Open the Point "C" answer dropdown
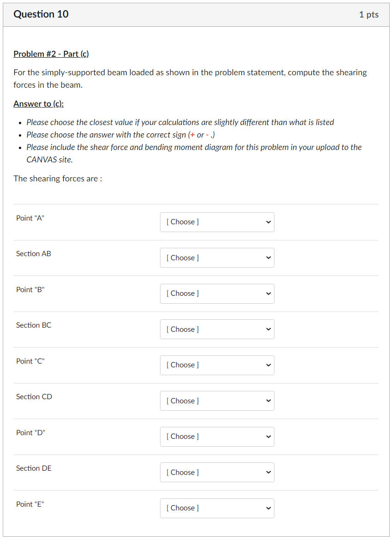Viewport: 392px width, 539px height. pos(217,365)
